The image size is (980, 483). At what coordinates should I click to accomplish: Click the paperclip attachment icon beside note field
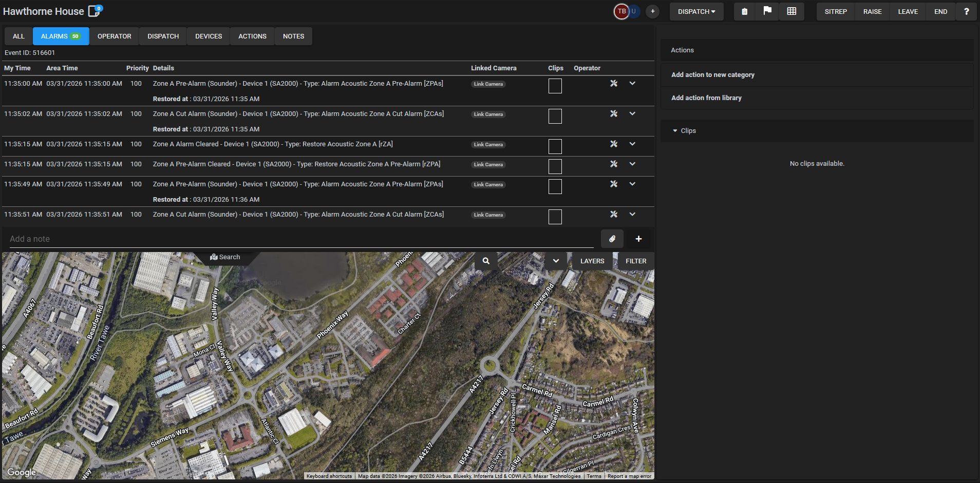pos(612,239)
